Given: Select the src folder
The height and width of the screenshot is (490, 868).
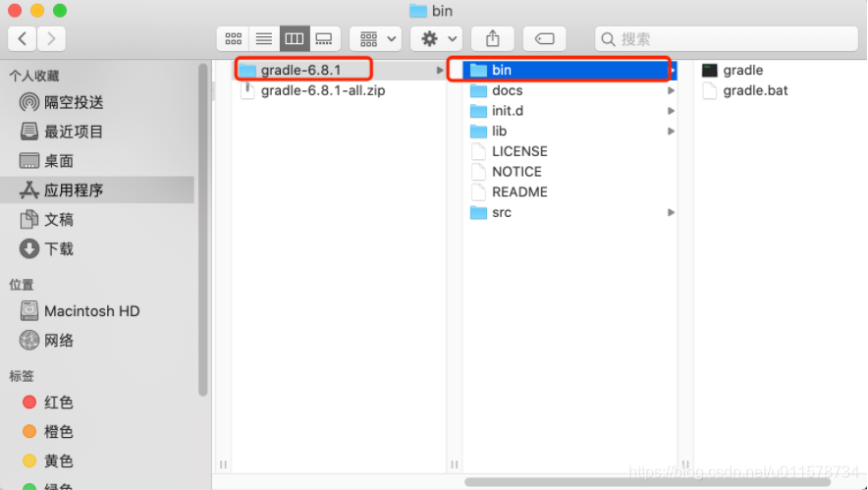Looking at the screenshot, I should coord(570,213).
